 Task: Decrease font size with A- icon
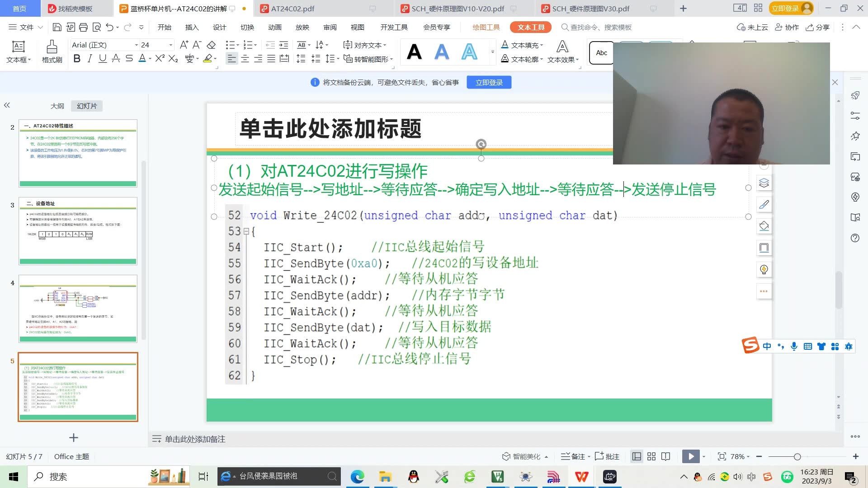[x=197, y=45]
